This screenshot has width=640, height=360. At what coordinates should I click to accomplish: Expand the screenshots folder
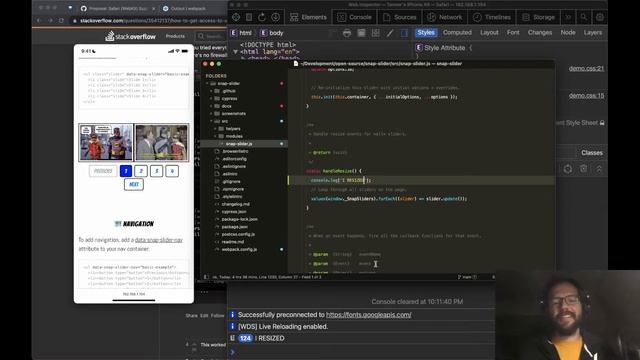[212, 113]
